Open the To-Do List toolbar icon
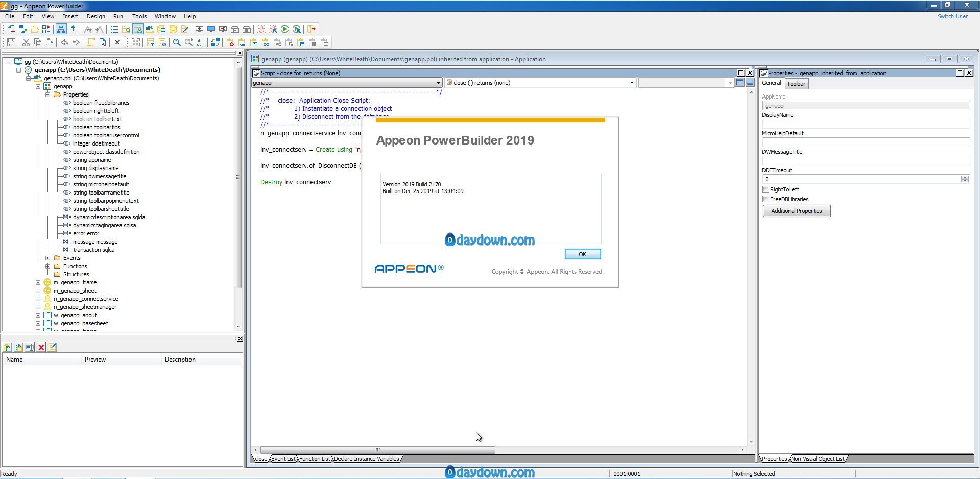Image resolution: width=980 pixels, height=479 pixels. [114, 29]
